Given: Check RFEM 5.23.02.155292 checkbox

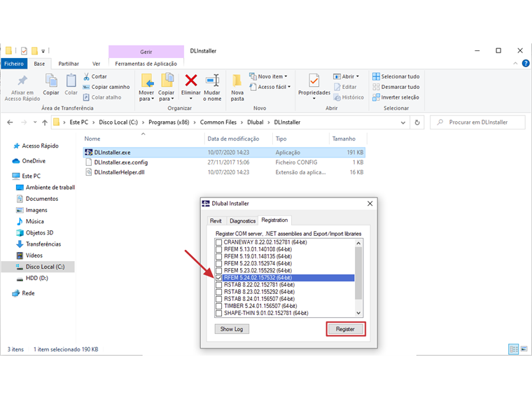Looking at the screenshot, I should [x=219, y=271].
